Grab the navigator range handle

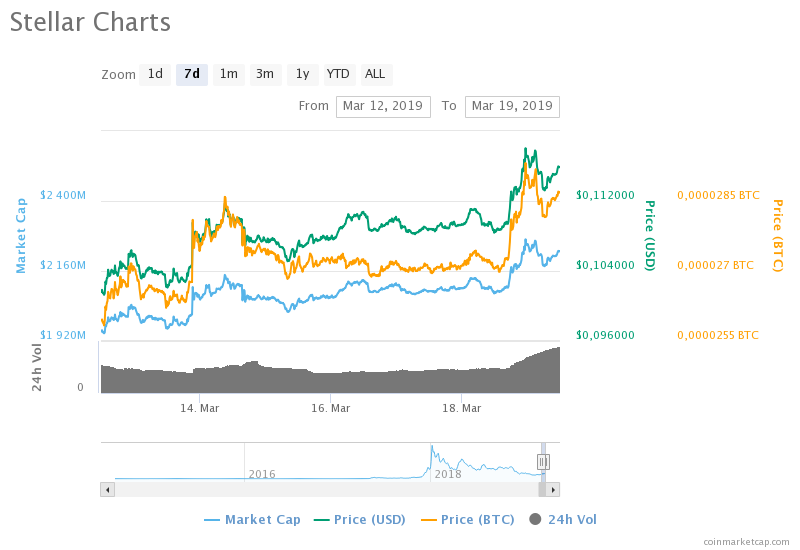pos(543,462)
